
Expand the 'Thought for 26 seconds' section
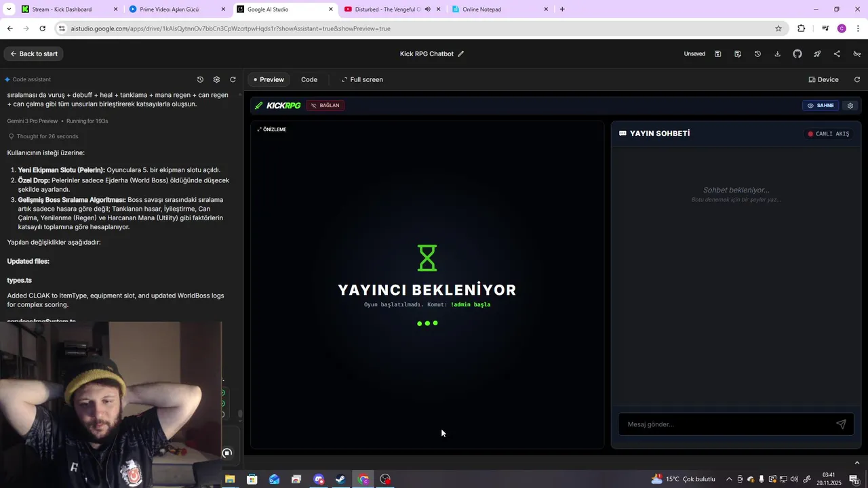pyautogui.click(x=43, y=136)
